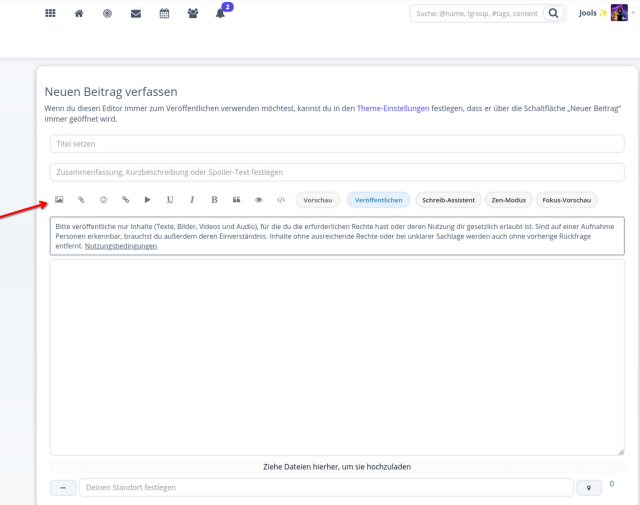Toggle italic formatting
The height and width of the screenshot is (505, 640).
(192, 200)
